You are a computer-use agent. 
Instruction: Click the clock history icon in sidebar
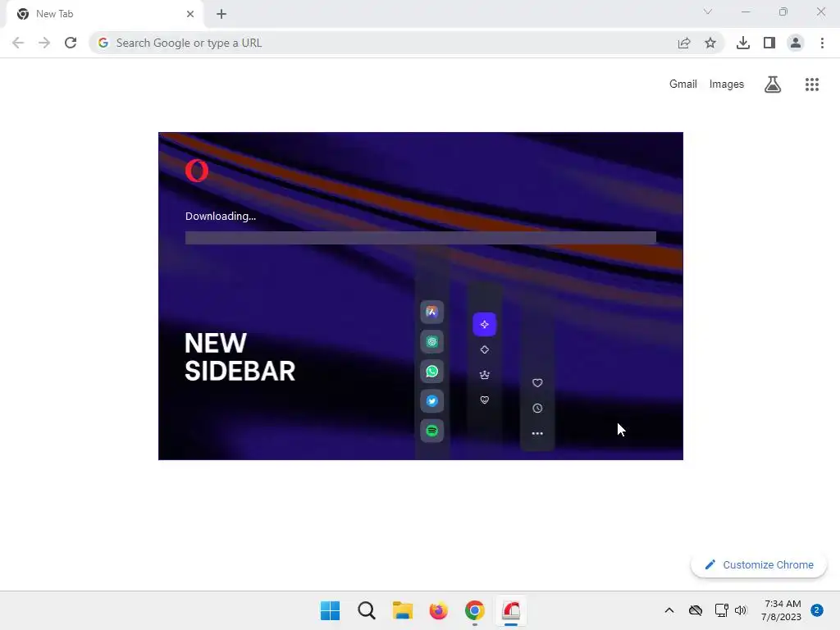click(x=537, y=409)
